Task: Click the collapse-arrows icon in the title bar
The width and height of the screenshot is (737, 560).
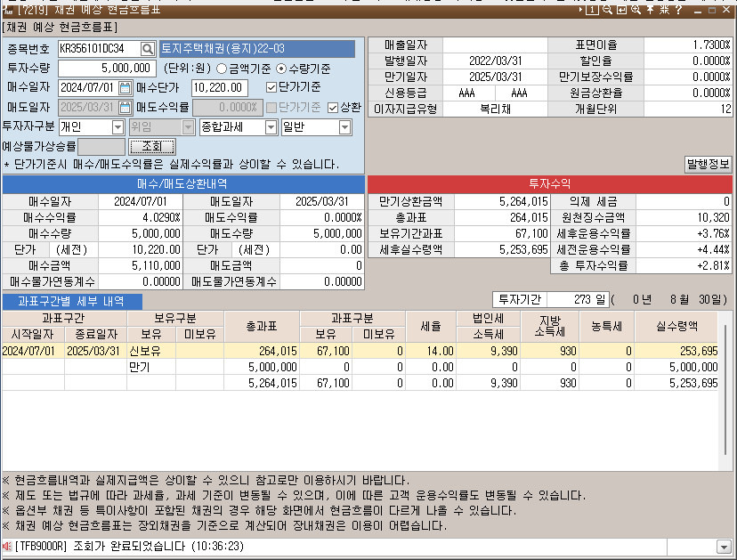Action: [x=664, y=10]
